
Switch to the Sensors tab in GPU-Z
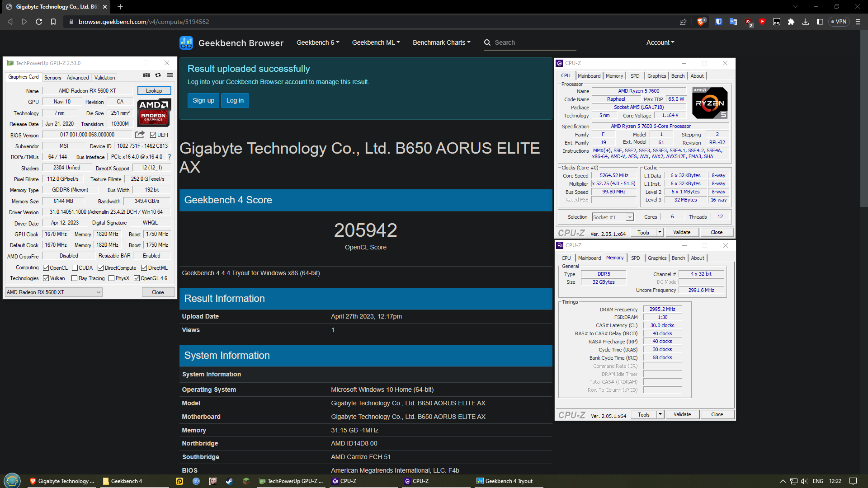tap(52, 78)
